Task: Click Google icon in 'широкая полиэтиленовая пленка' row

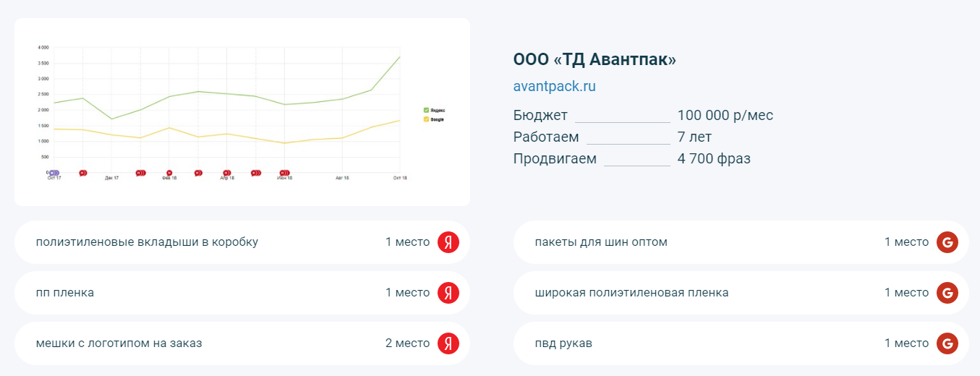Action: [947, 293]
